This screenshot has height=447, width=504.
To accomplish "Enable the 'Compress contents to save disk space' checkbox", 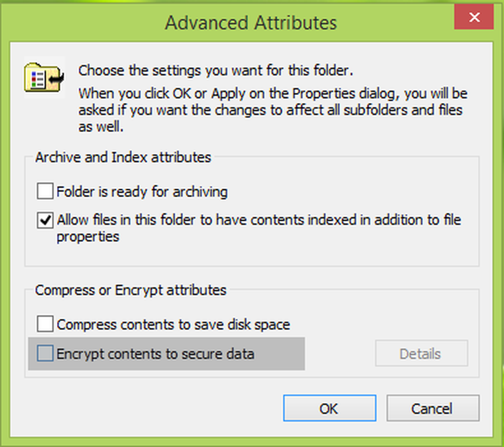I will click(x=45, y=324).
